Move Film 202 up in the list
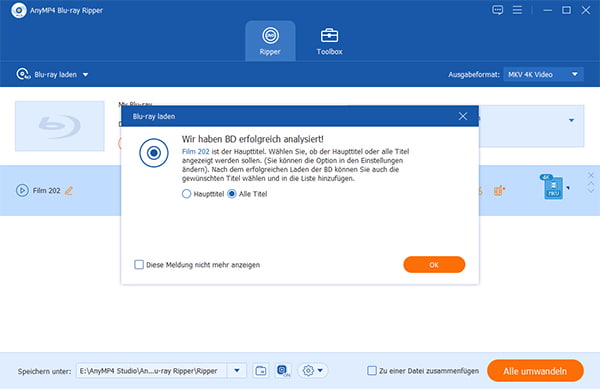600x389 pixels. 591,184
